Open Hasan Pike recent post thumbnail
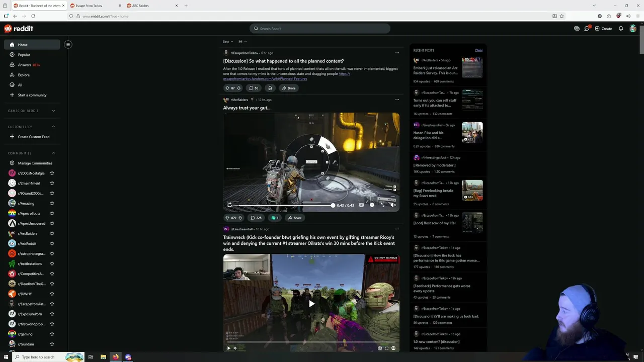Viewport: 644px width, 362px height. pyautogui.click(x=472, y=133)
